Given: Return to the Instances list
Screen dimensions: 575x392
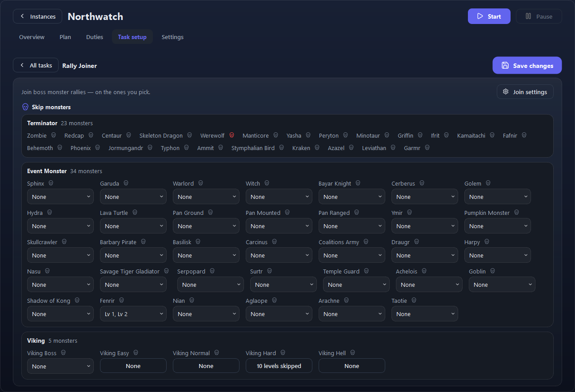Looking at the screenshot, I should 38,16.
